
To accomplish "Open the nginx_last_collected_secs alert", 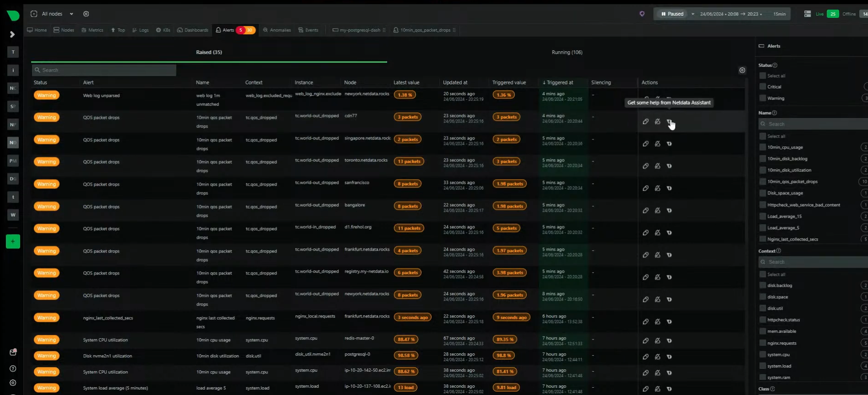I will pyautogui.click(x=108, y=318).
